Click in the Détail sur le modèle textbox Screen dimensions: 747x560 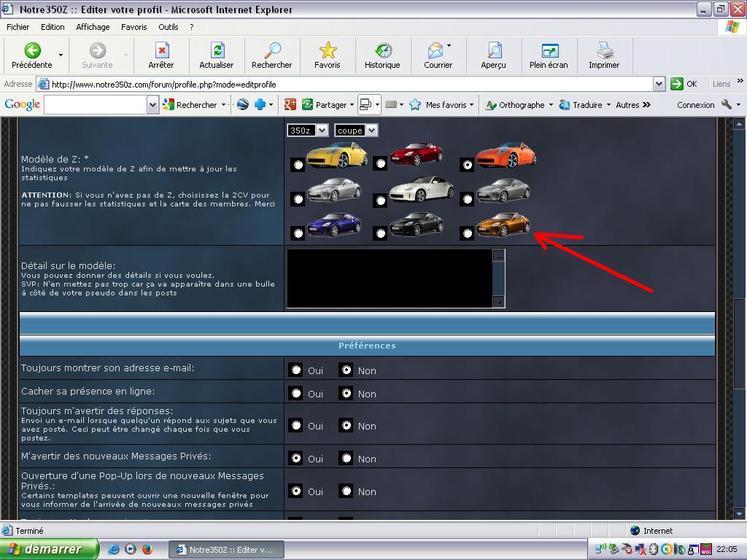click(x=390, y=278)
